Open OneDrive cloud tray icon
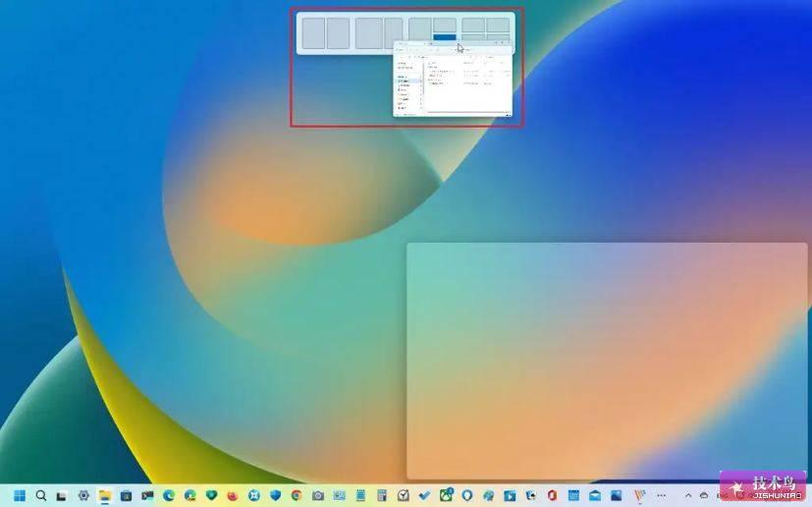812x507 pixels. pyautogui.click(x=704, y=495)
